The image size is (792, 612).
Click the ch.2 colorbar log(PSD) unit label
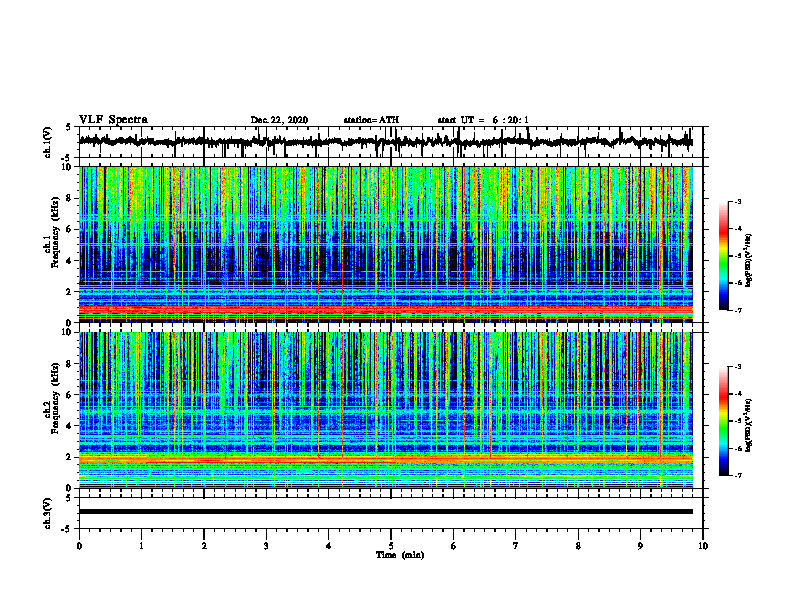point(749,425)
